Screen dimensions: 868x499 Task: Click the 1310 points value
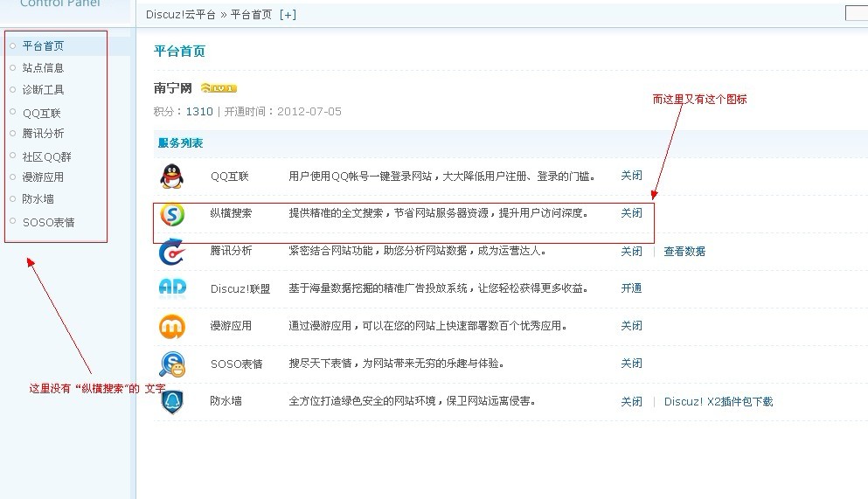click(x=199, y=111)
